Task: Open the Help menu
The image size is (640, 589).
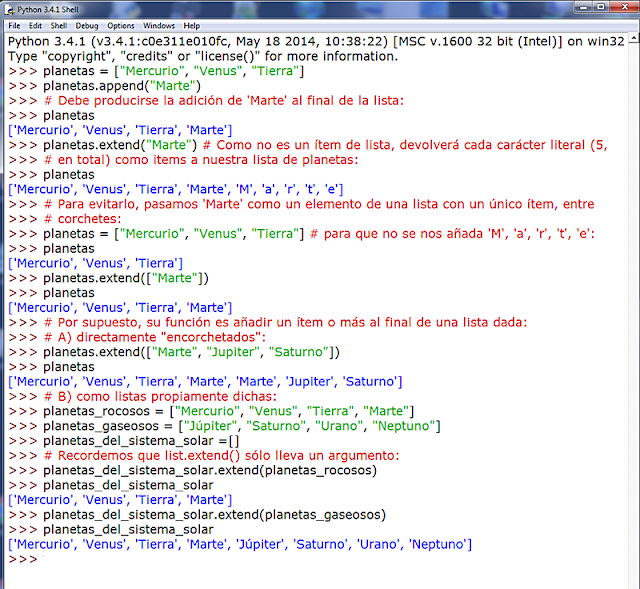Action: (191, 26)
